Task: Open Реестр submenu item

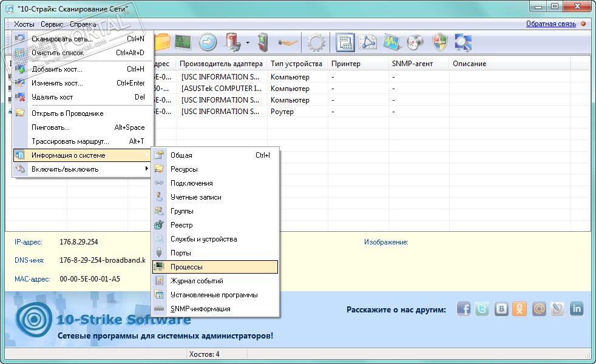Action: (x=215, y=225)
